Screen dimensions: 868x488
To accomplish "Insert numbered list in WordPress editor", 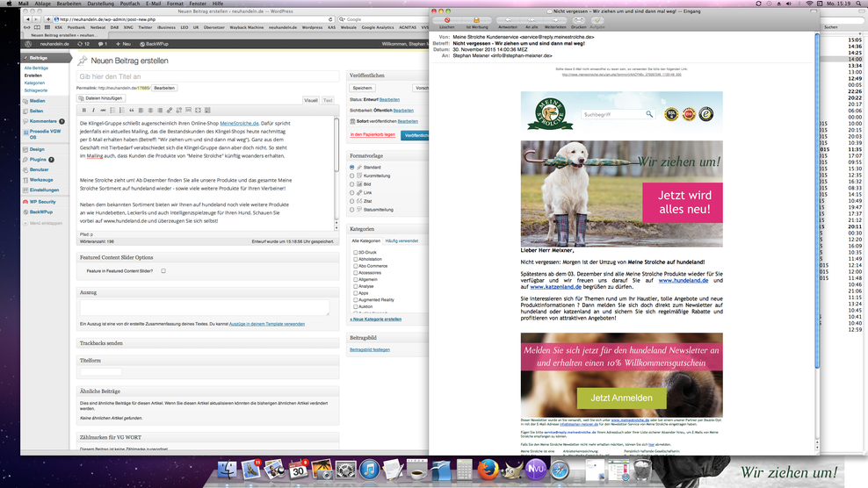I will pyautogui.click(x=122, y=110).
